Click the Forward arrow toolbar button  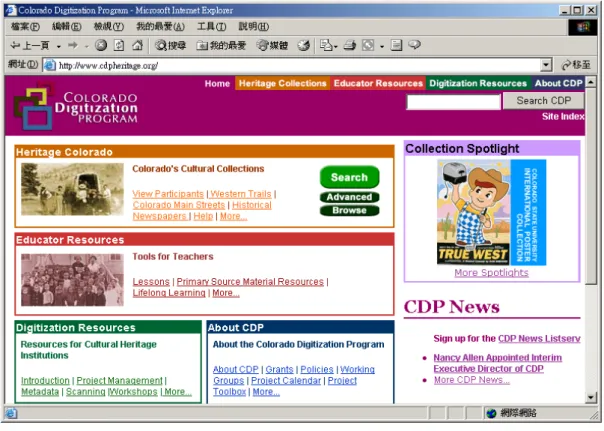tap(72, 45)
